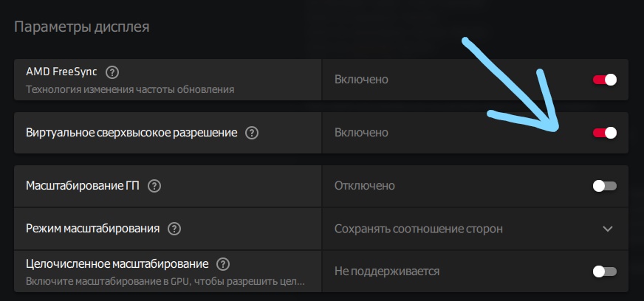
Task: Click the Отключено status of Масштабирование ГП
Action: (x=365, y=186)
